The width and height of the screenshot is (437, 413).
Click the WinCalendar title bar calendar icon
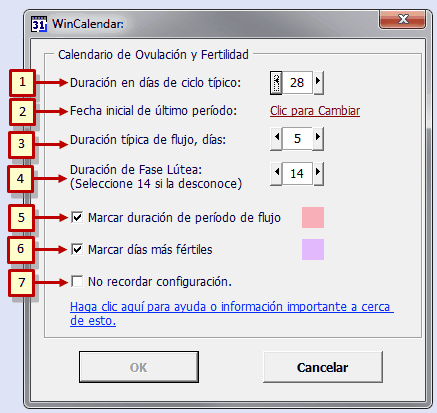[39, 24]
